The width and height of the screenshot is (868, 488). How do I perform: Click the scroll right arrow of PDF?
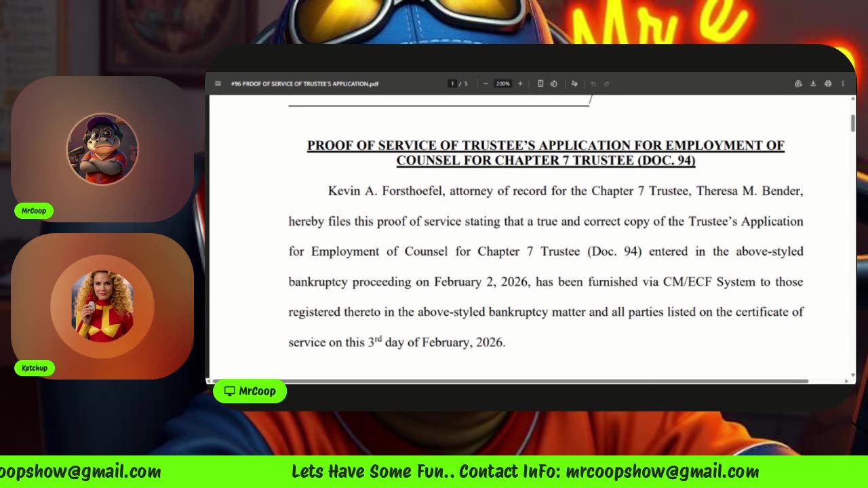click(x=846, y=381)
